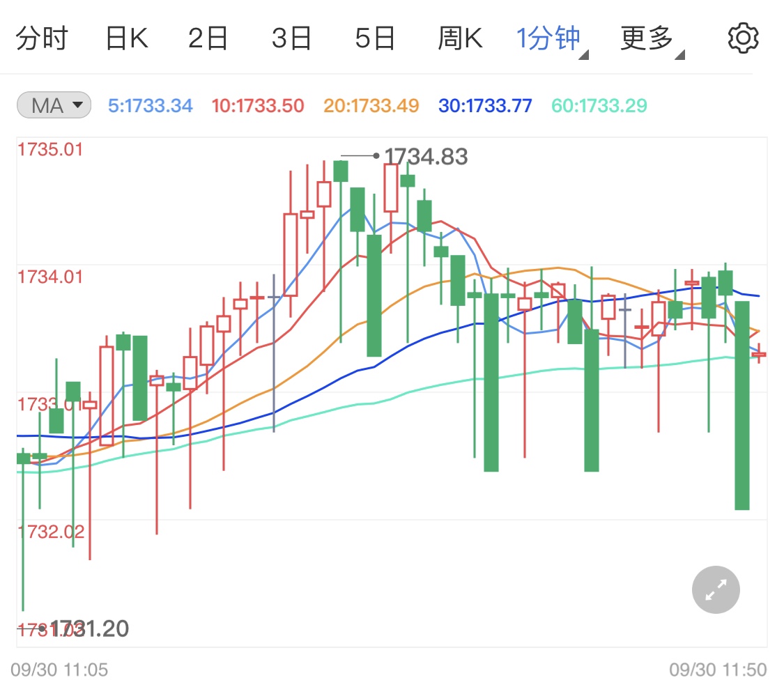Open the MA indicator selector
Image resolution: width=784 pixels, height=680 pixels.
pyautogui.click(x=53, y=105)
